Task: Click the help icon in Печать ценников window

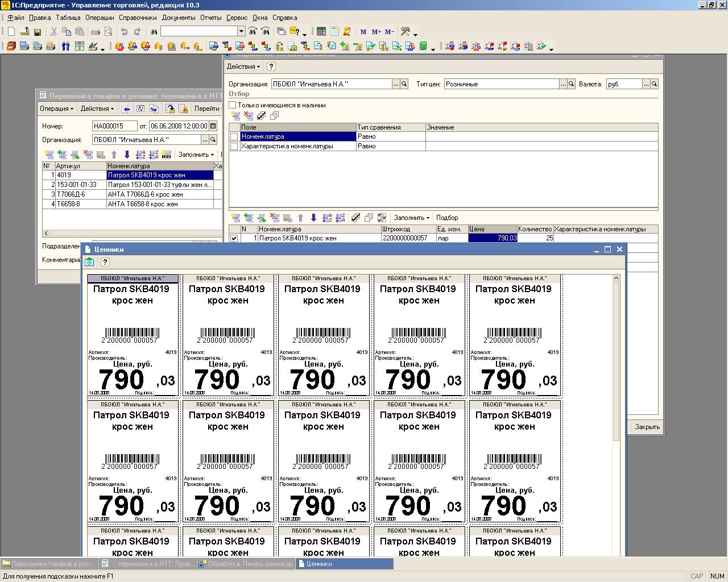Action: pos(271,66)
